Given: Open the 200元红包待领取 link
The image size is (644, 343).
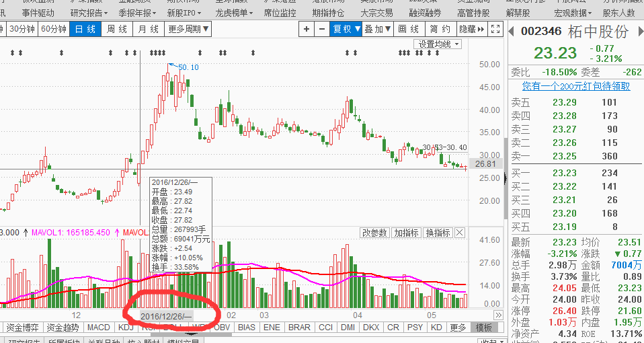Looking at the screenshot, I should click(x=576, y=86).
